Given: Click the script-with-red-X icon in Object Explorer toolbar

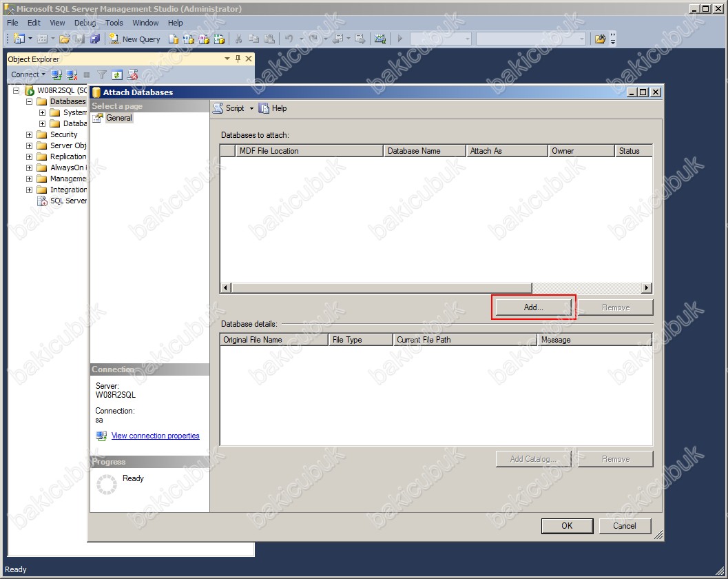Looking at the screenshot, I should [x=132, y=74].
